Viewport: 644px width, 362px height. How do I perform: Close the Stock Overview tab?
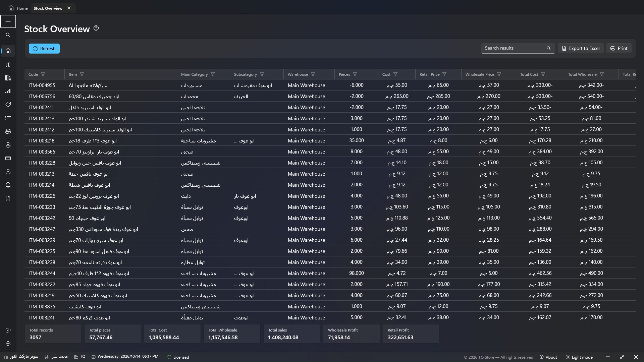pyautogui.click(x=69, y=8)
